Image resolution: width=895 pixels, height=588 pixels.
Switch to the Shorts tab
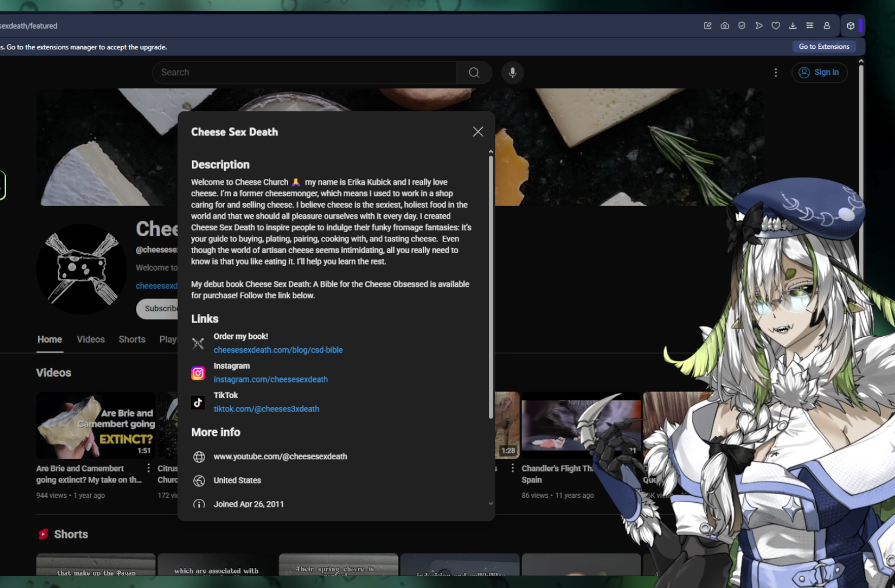(x=132, y=339)
